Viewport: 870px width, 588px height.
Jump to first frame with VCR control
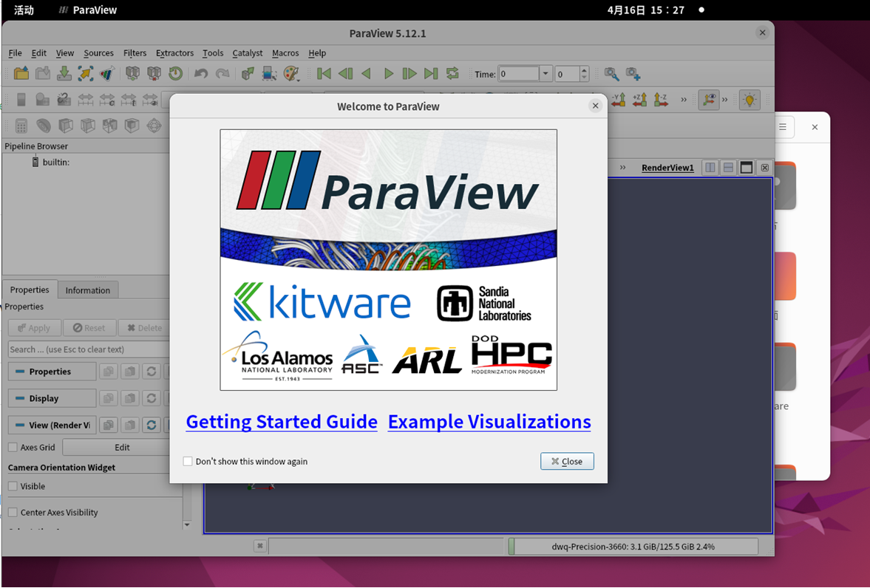(323, 73)
